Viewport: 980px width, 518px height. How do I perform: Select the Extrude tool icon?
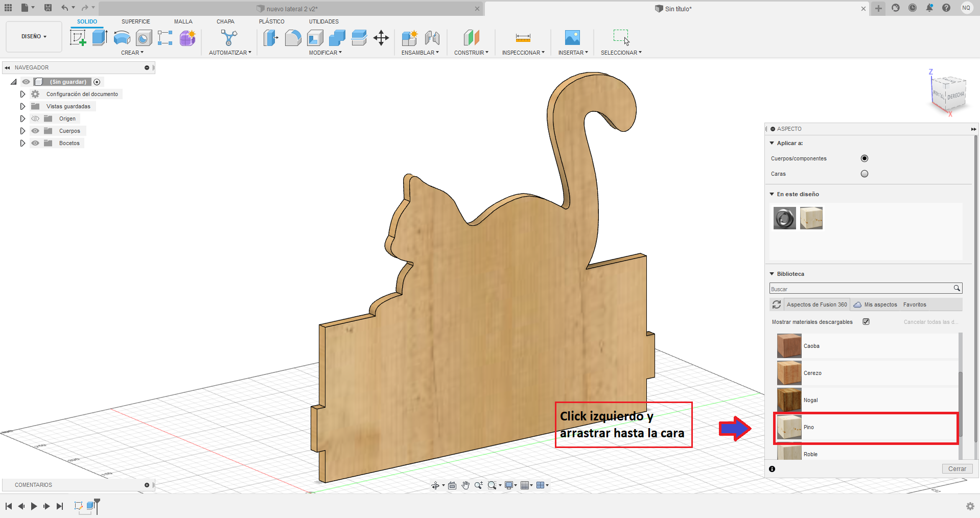pos(100,38)
